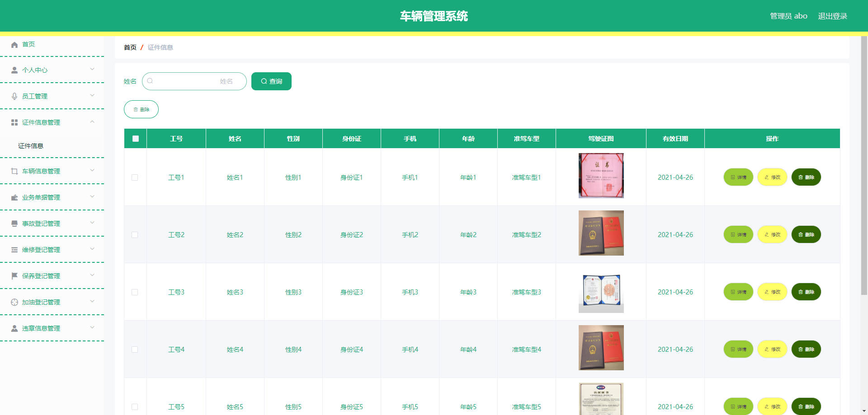Check the row checkbox for 工号1
This screenshot has height=415, width=868.
click(x=135, y=177)
